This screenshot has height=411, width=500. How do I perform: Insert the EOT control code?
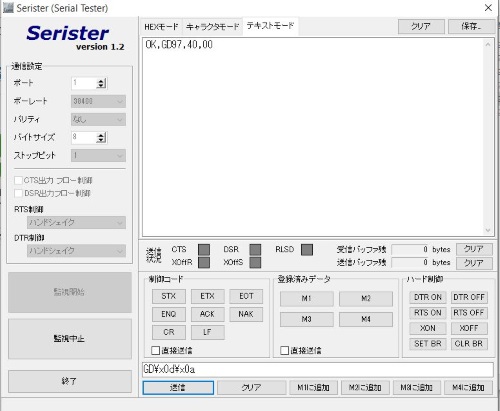click(246, 296)
